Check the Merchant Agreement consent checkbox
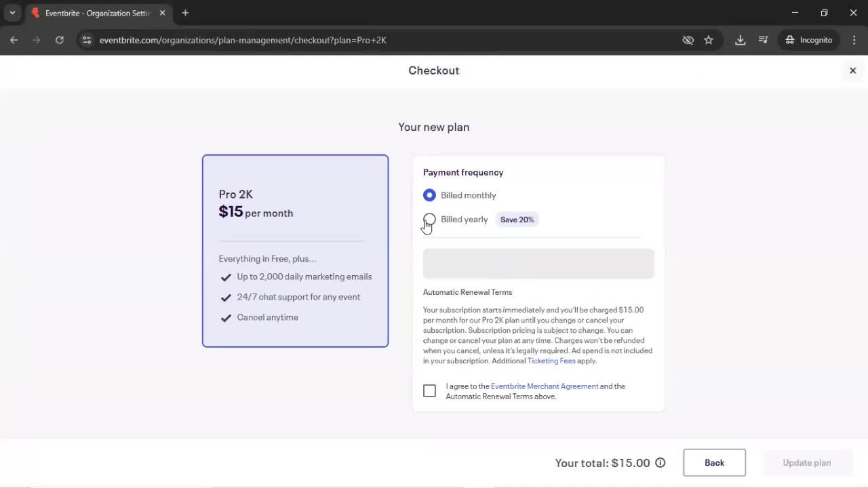Screen dimensions: 868x488 coord(429,391)
